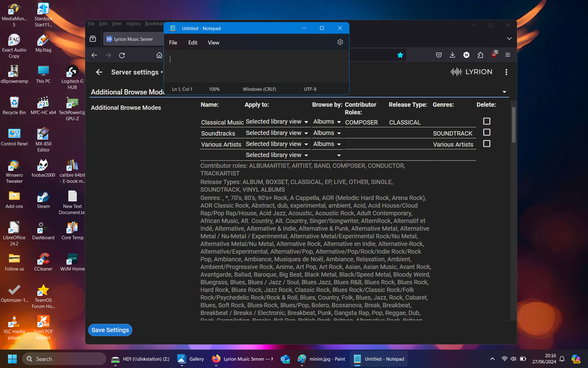588x368 pixels.
Task: Open Lyrion three-dot overflow menu
Action: pyautogui.click(x=506, y=72)
